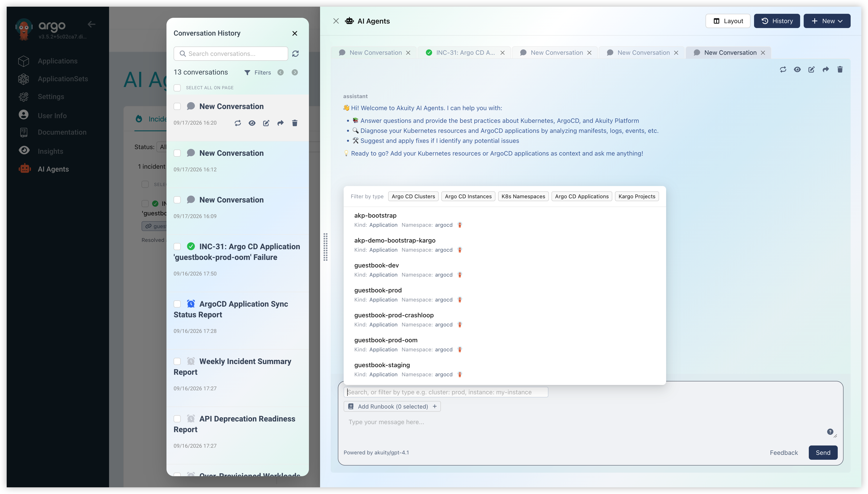868x494 pixels.
Task: Rename active conversation using chat toolbar pencil
Action: click(811, 70)
